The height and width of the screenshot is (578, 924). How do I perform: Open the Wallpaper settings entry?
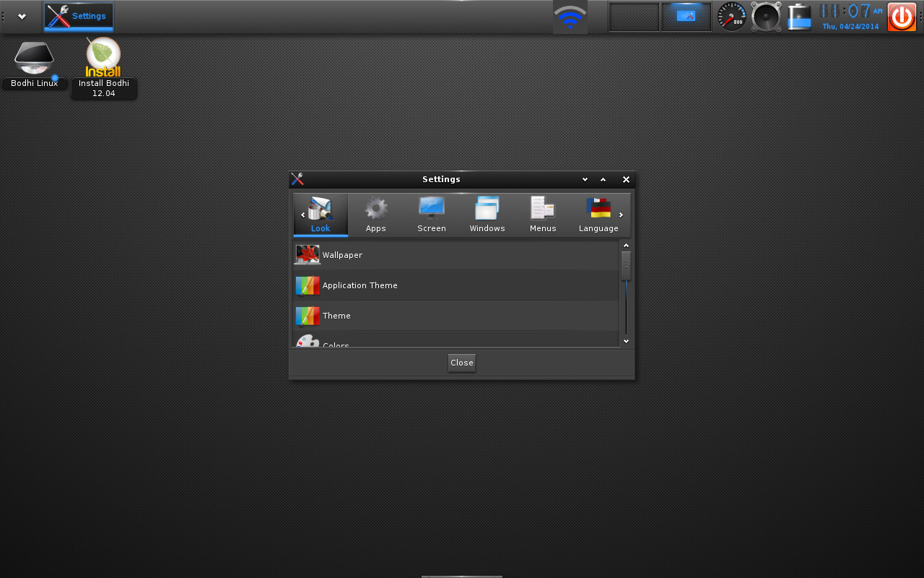(456, 255)
